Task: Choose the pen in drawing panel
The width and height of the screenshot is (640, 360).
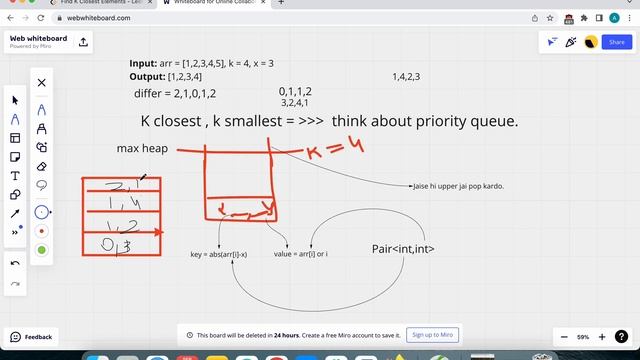Action: 42,110
